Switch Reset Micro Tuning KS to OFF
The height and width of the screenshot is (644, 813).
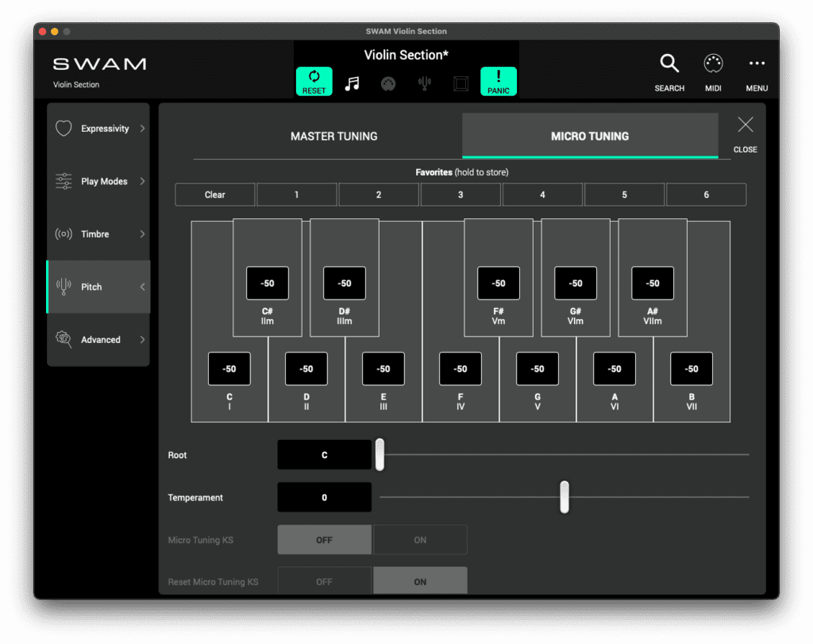pyautogui.click(x=324, y=581)
